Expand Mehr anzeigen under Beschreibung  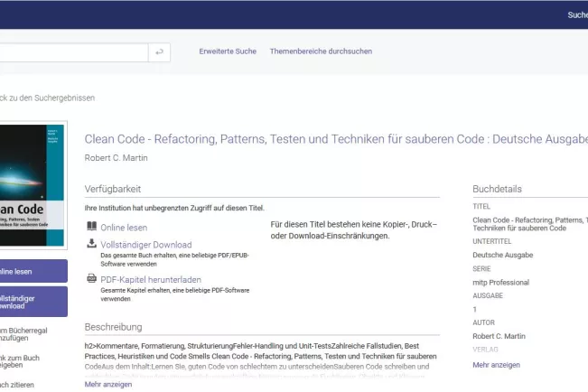[x=107, y=384]
